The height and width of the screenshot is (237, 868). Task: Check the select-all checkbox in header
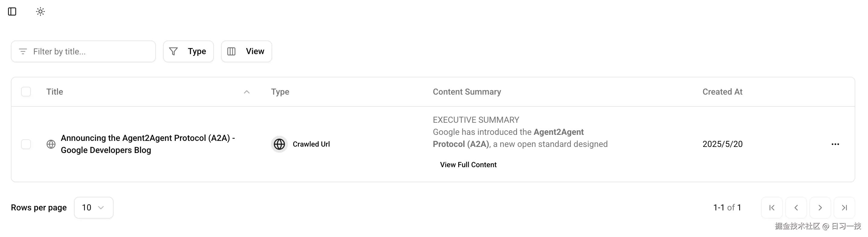coord(26,91)
